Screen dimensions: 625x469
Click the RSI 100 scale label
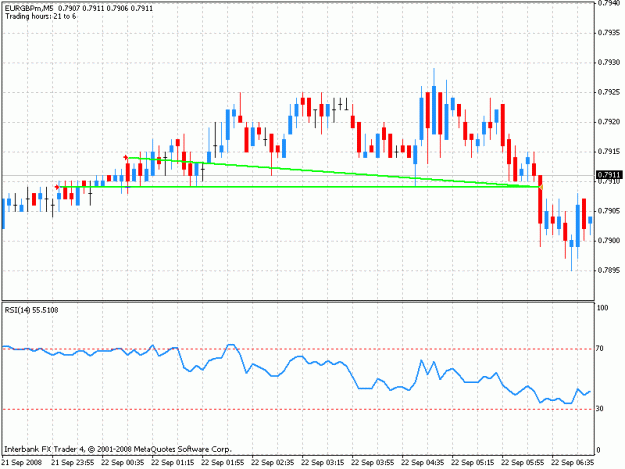603,308
